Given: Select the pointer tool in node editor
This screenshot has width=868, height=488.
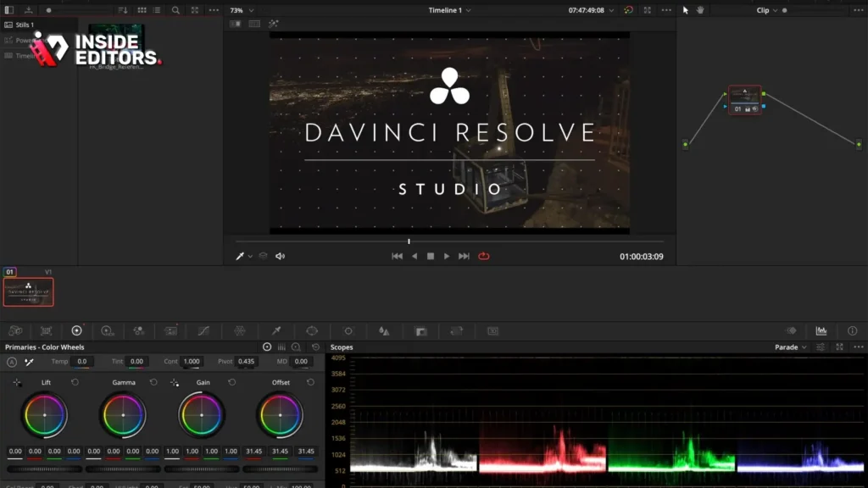Looking at the screenshot, I should click(685, 10).
